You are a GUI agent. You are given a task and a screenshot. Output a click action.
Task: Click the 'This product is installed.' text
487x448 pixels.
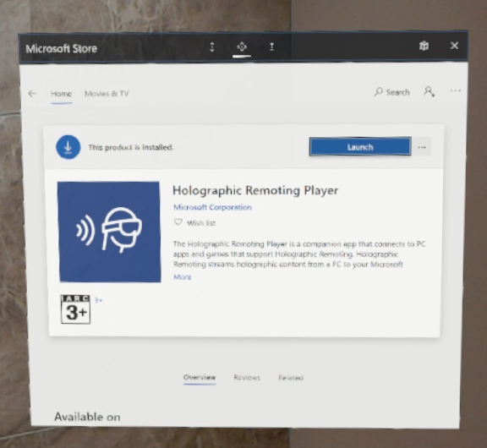[130, 147]
